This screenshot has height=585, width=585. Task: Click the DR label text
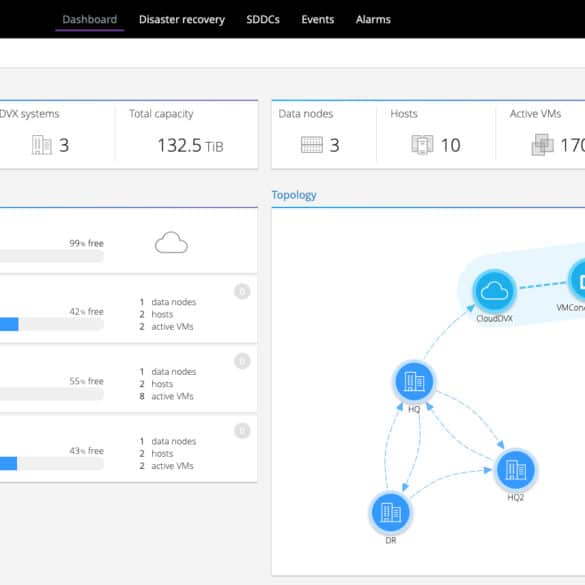click(x=391, y=540)
